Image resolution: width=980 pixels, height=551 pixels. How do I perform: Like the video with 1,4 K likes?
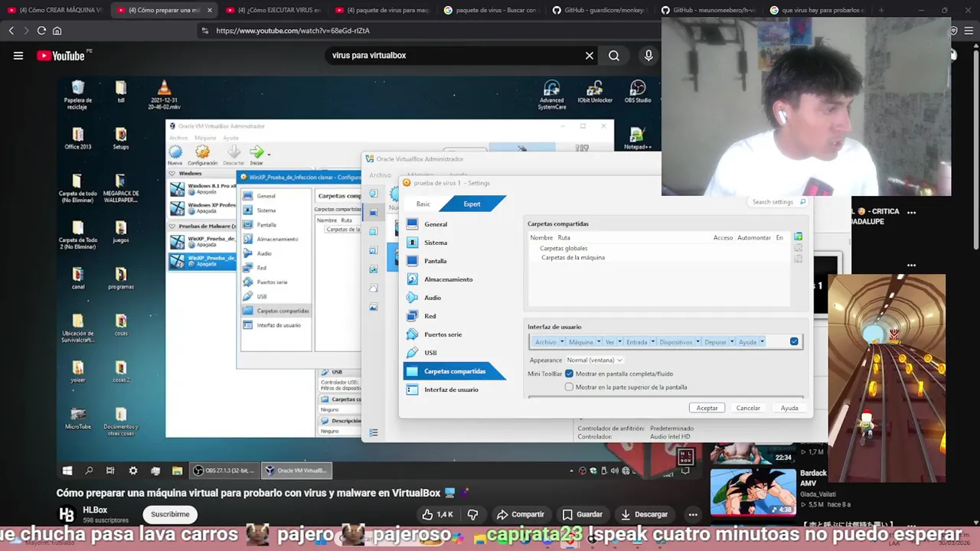point(437,514)
